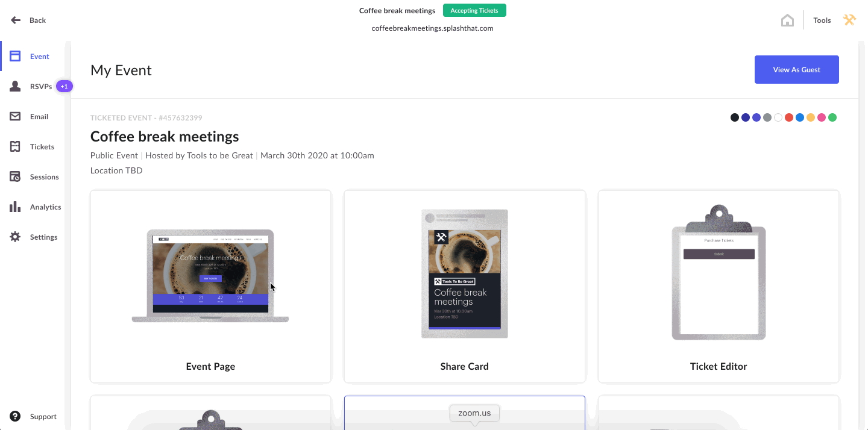Open the Tickets icon in sidebar
The image size is (868, 430).
[x=15, y=146]
